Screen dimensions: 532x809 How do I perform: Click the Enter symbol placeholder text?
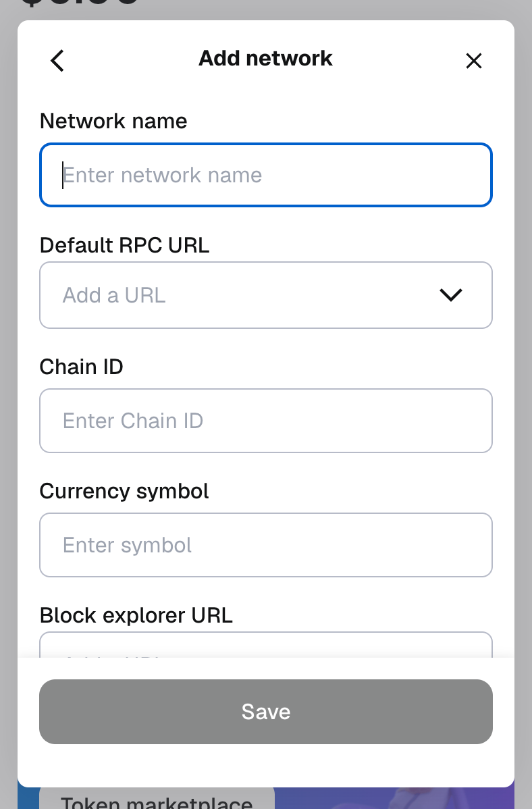pyautogui.click(x=127, y=544)
